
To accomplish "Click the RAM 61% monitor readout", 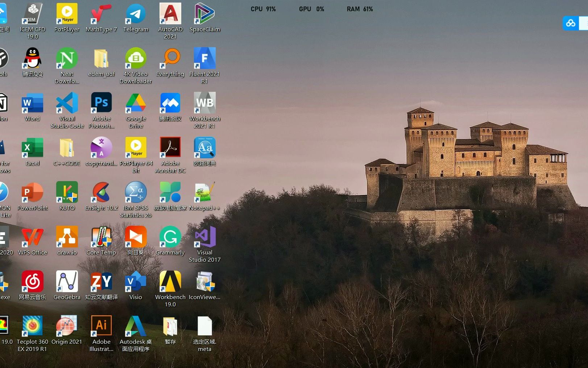I will coord(360,9).
